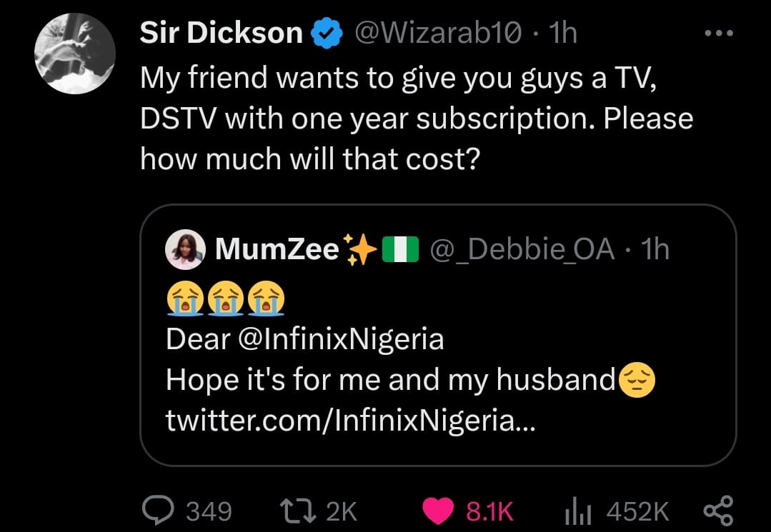Open the three-dot more options menu
This screenshot has width=771, height=532.
717,34
